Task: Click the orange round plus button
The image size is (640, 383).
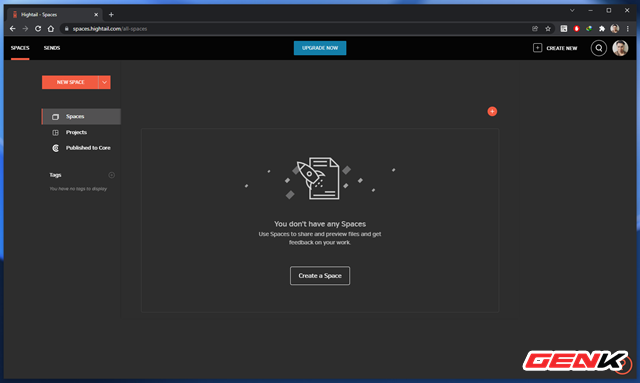Action: click(492, 111)
